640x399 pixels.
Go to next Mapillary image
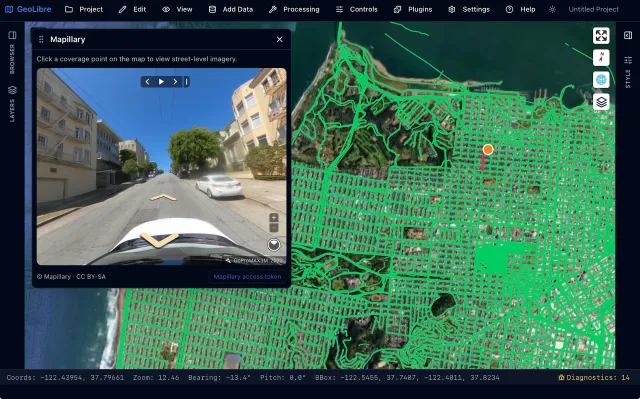(175, 82)
